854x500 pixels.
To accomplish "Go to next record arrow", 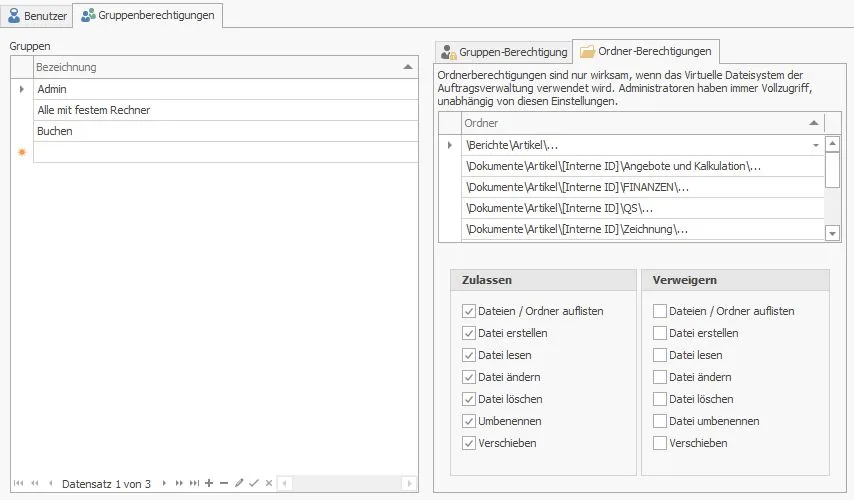I will tap(164, 483).
